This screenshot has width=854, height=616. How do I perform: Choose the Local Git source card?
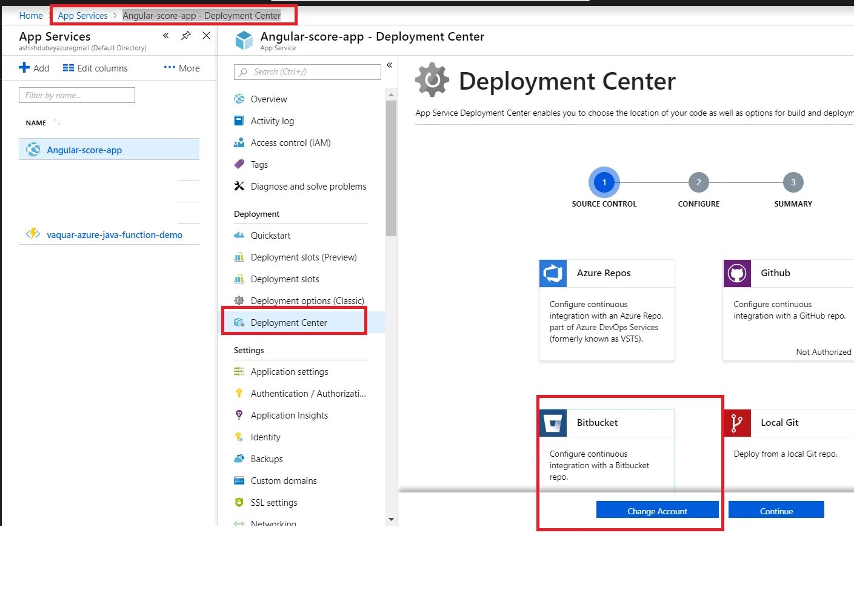pos(788,451)
